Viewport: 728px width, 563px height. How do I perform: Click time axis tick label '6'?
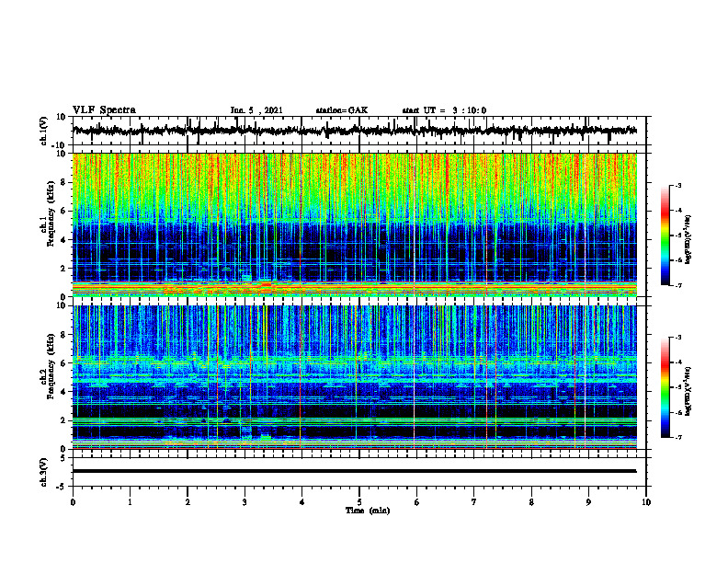coord(416,502)
